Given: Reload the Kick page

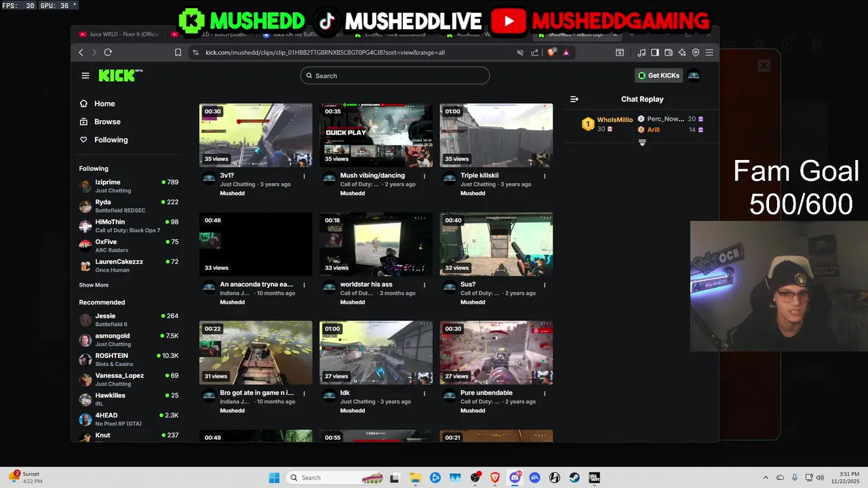Looking at the screenshot, I should tap(108, 52).
